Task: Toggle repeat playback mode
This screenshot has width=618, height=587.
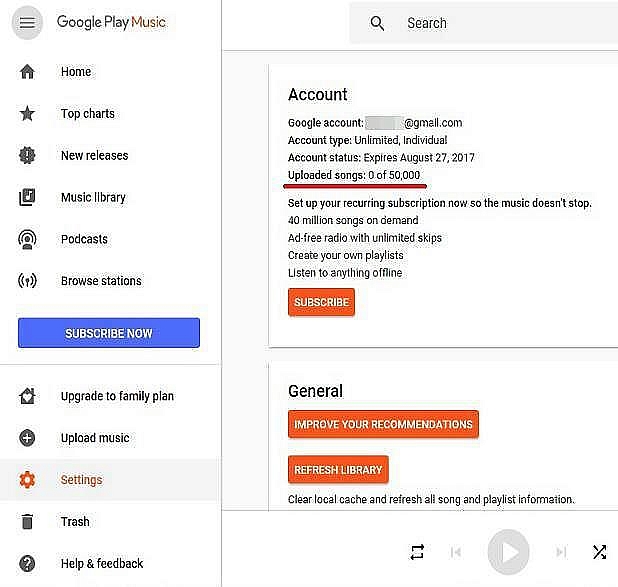Action: click(417, 552)
